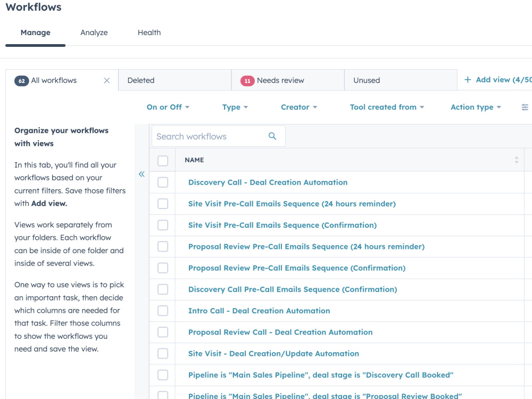Open Discovery Call - Deal Creation Automation workflow
The image size is (532, 399).
pos(268,182)
